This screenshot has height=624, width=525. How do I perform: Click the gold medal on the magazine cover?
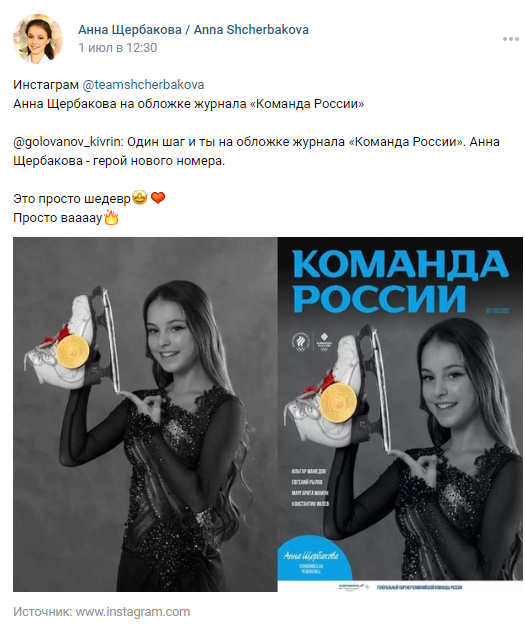click(339, 402)
